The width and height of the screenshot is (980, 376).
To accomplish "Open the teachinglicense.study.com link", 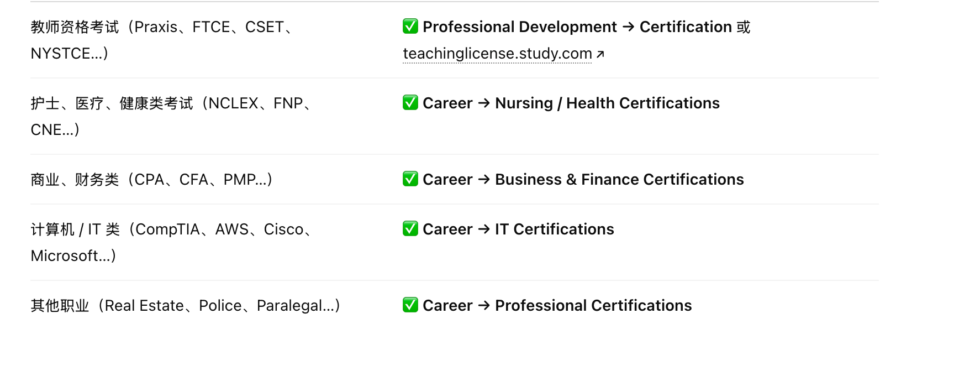I will [497, 54].
